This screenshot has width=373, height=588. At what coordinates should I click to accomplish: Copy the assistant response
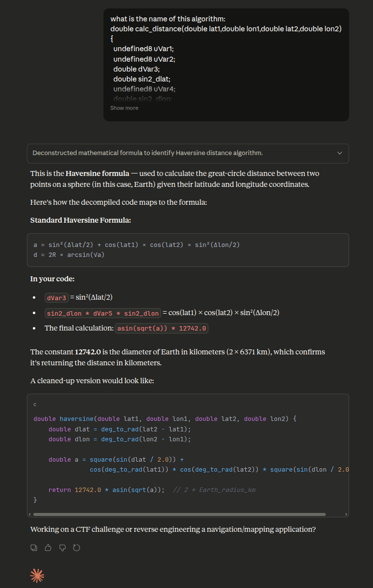pyautogui.click(x=34, y=548)
